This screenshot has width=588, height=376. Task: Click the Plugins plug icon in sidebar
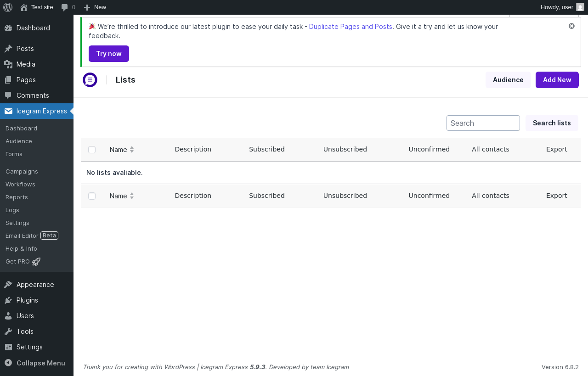(8, 300)
